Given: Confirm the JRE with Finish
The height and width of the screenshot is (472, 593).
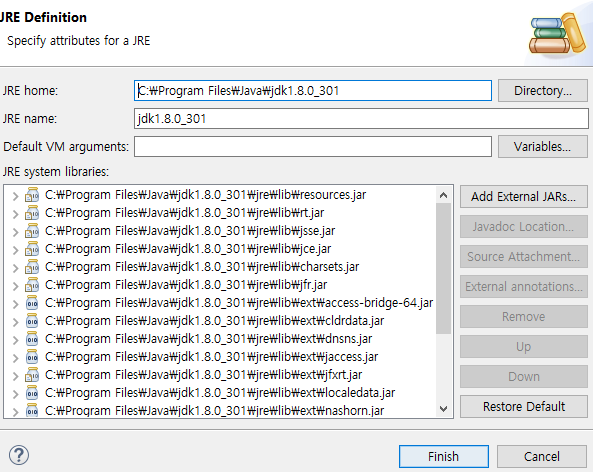Looking at the screenshot, I should [x=444, y=456].
